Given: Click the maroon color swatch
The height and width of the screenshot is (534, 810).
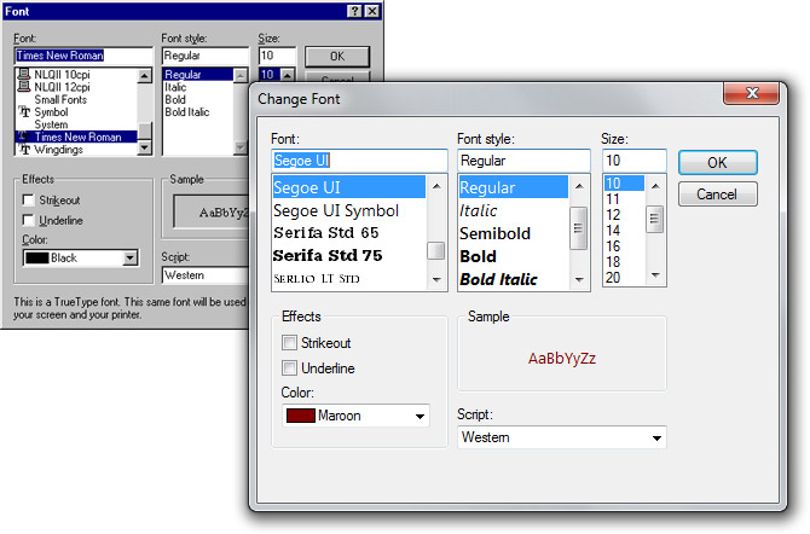Looking at the screenshot, I should coord(301,416).
